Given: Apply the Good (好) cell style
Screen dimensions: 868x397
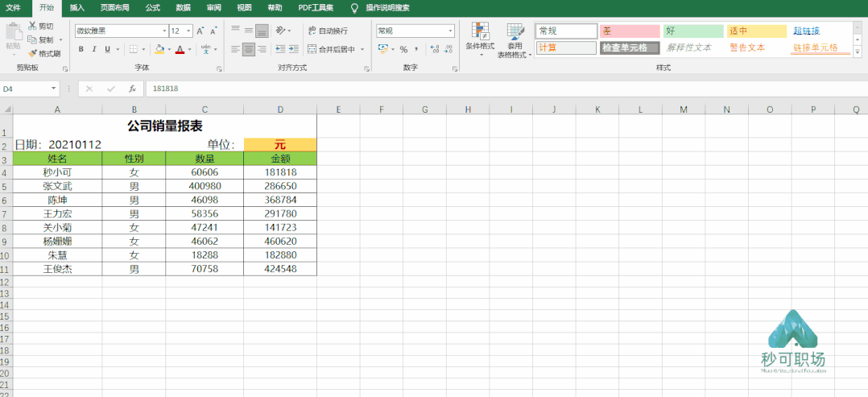Looking at the screenshot, I should tap(693, 31).
